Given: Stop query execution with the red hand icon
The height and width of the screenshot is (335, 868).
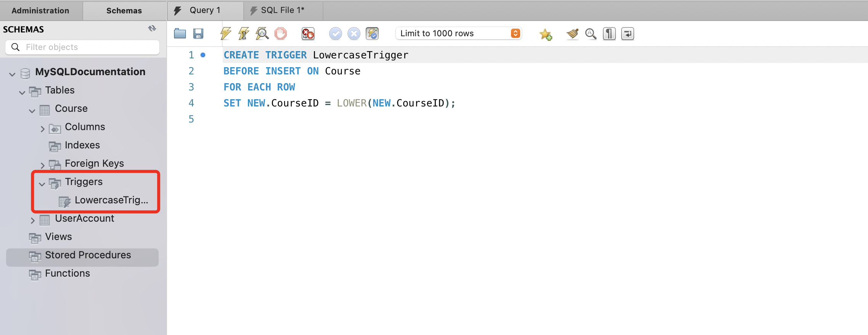Looking at the screenshot, I should (281, 34).
